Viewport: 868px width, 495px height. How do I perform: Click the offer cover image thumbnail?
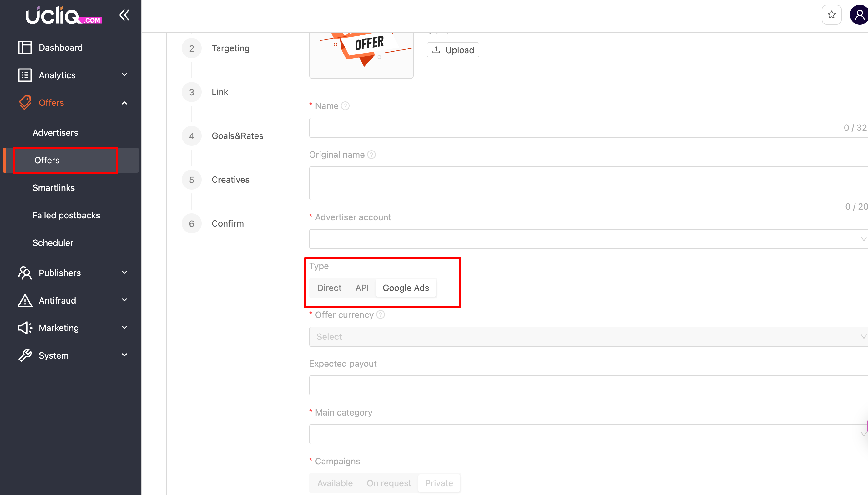(x=361, y=54)
